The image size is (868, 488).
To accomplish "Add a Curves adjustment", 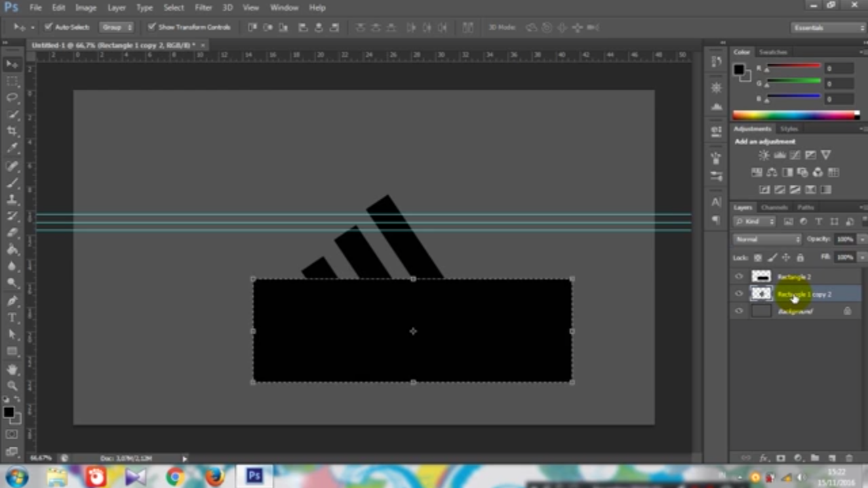I will tap(795, 155).
